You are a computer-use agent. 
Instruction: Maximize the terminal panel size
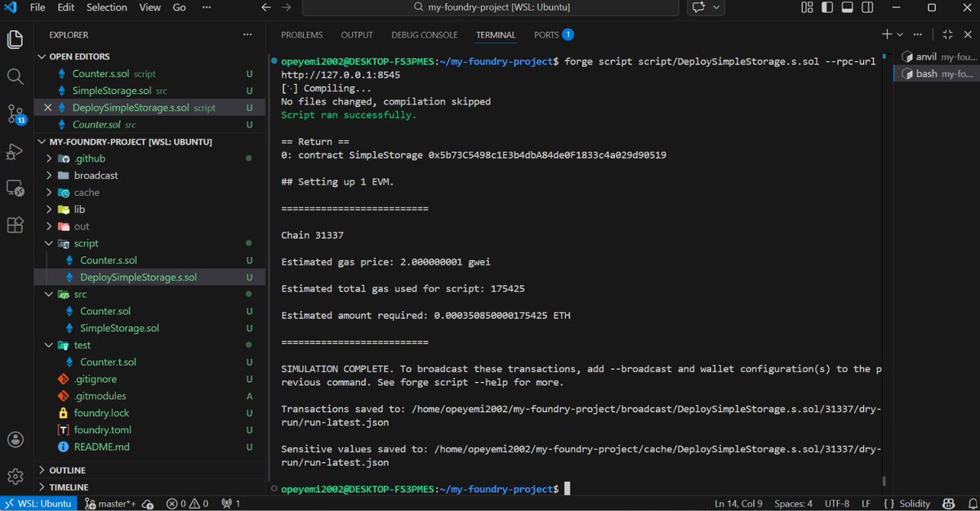coord(947,34)
